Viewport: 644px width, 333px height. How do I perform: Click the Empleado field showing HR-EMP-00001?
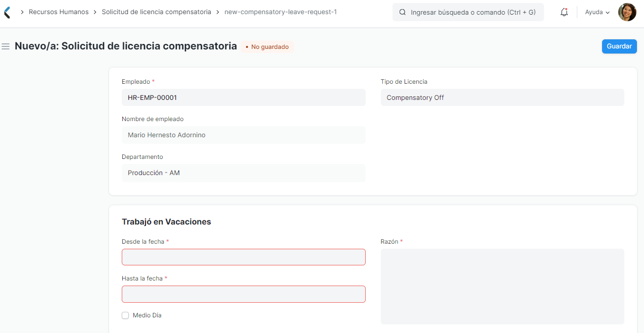coord(243,97)
